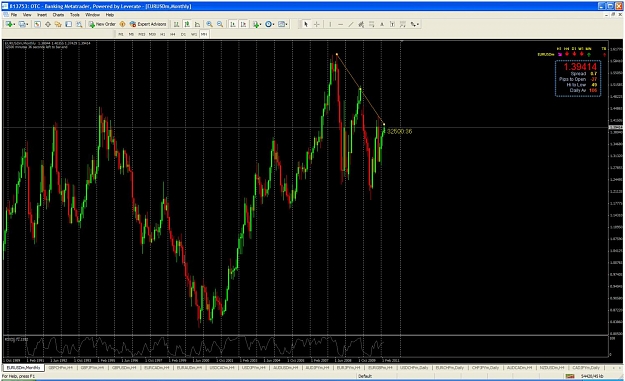Viewport: 625px width, 381px height.
Task: Toggle the Terminal window icon
Action: 69,24
